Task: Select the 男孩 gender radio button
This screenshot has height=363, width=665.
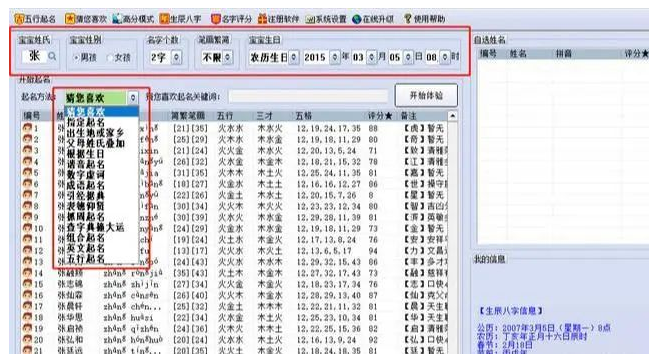Action: click(x=76, y=58)
